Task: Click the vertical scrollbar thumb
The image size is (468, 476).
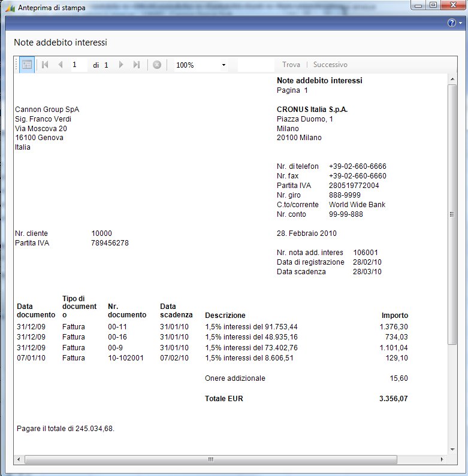Action: click(x=452, y=214)
